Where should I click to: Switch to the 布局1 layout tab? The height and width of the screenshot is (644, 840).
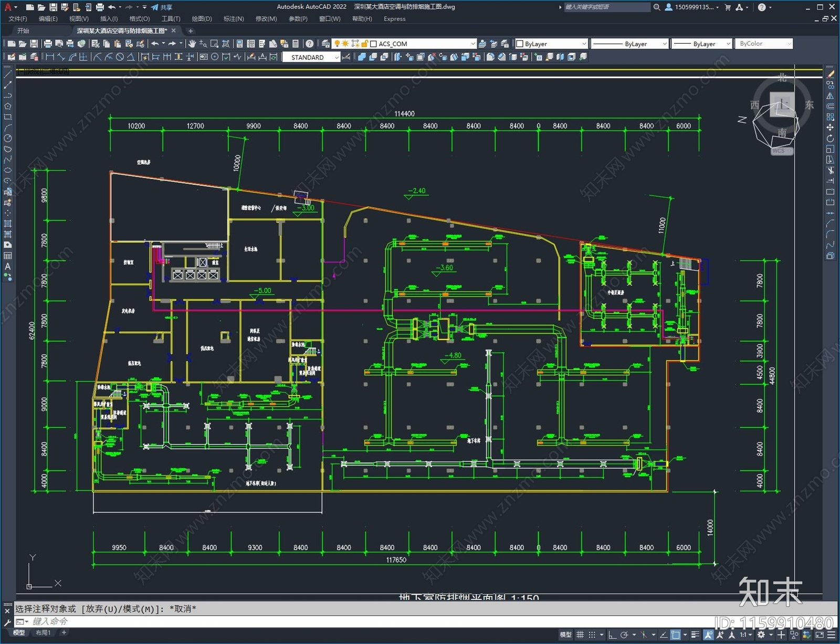tap(43, 632)
